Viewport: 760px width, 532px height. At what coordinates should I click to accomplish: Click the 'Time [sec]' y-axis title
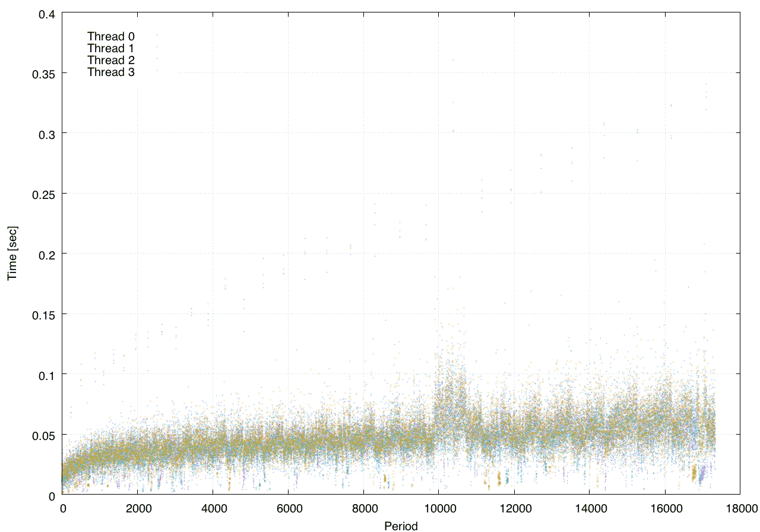[12, 254]
